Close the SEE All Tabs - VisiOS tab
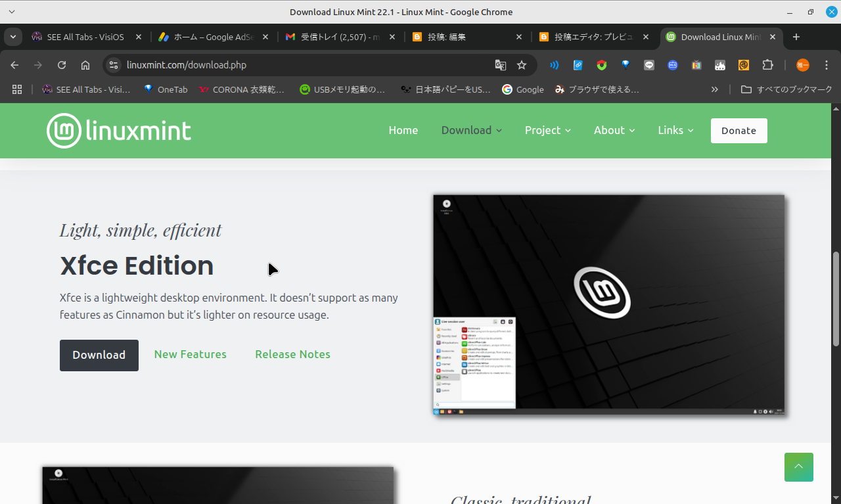The image size is (841, 504). (x=138, y=37)
